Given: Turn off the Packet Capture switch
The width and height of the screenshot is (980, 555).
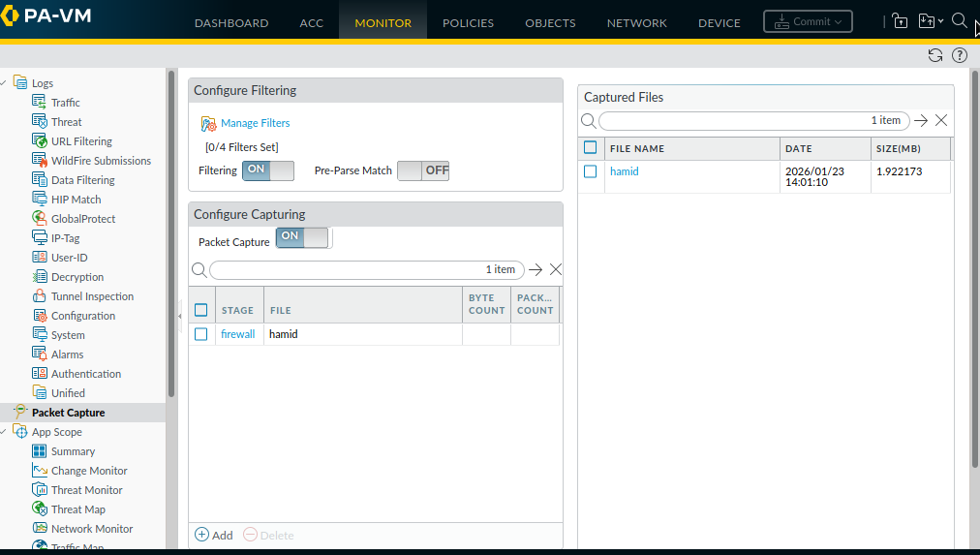Looking at the screenshot, I should click(303, 237).
